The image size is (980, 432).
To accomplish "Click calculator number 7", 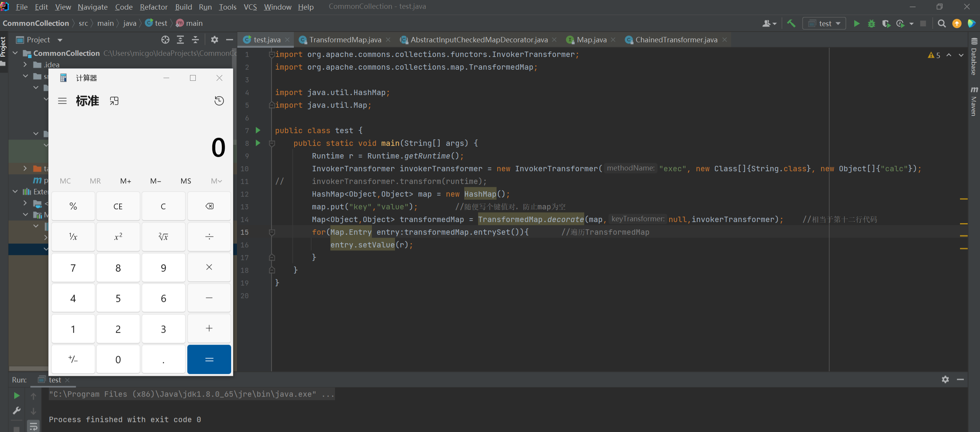I will click(x=73, y=268).
